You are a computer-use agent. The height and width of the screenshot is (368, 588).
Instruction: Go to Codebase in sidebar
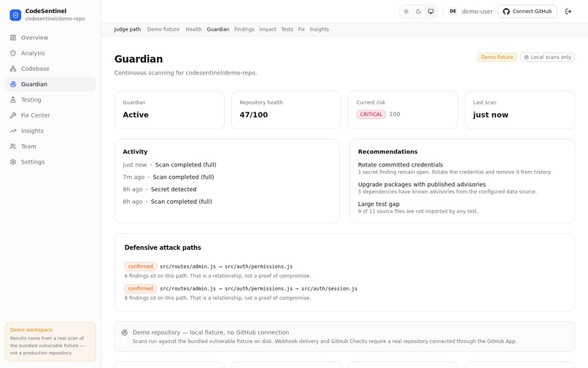tap(50, 69)
